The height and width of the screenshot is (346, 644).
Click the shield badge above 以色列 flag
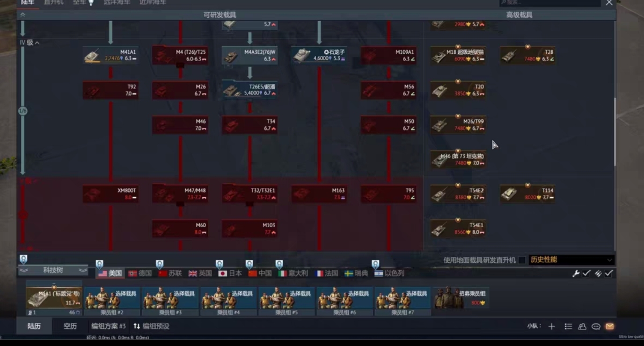[x=375, y=264]
